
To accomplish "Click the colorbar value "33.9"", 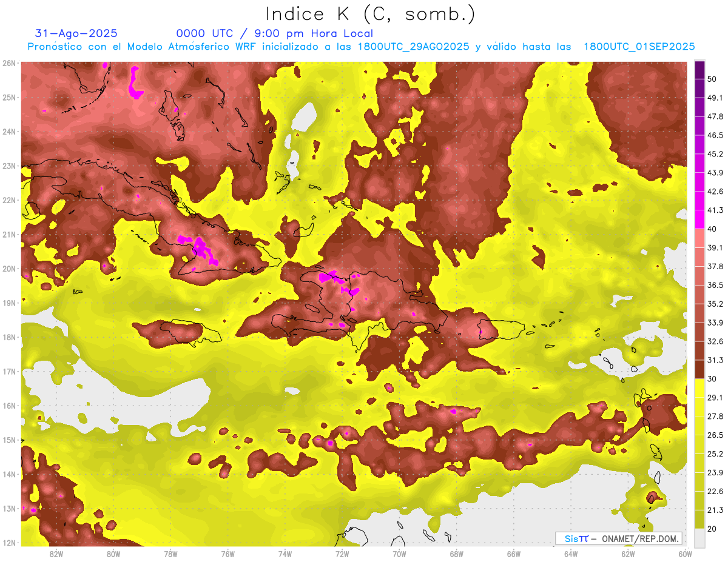I will [715, 323].
